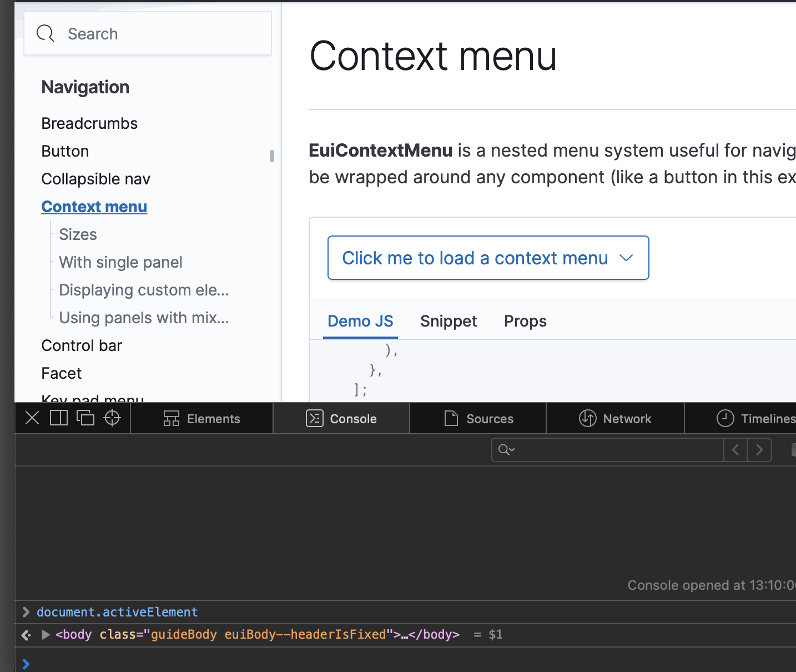Expand the logged body element in console
This screenshot has height=672, width=796.
(x=46, y=635)
